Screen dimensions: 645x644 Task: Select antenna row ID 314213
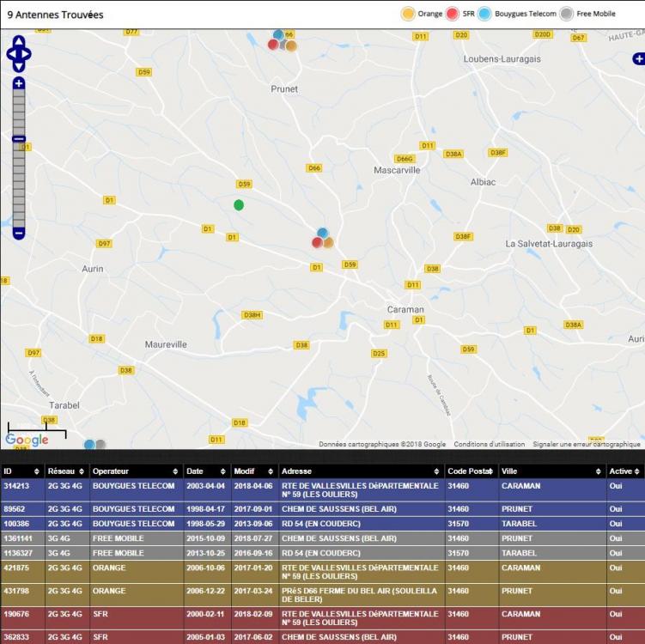(x=323, y=489)
